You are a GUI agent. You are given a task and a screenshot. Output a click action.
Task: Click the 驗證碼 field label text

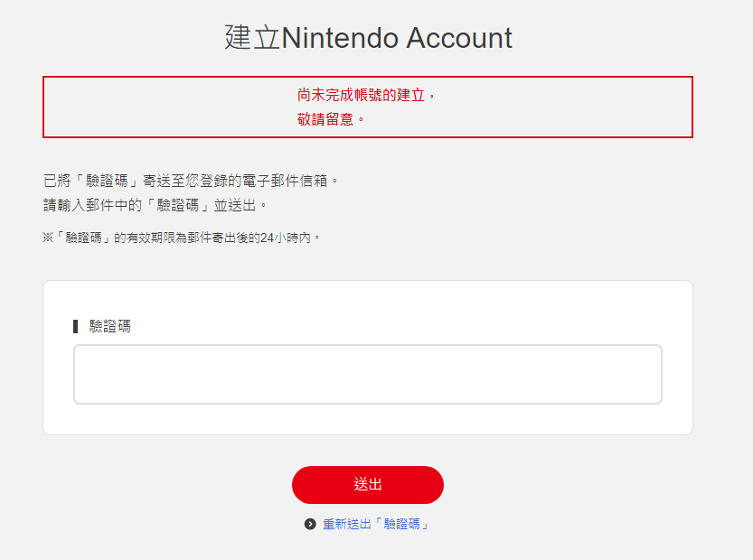[x=109, y=326]
